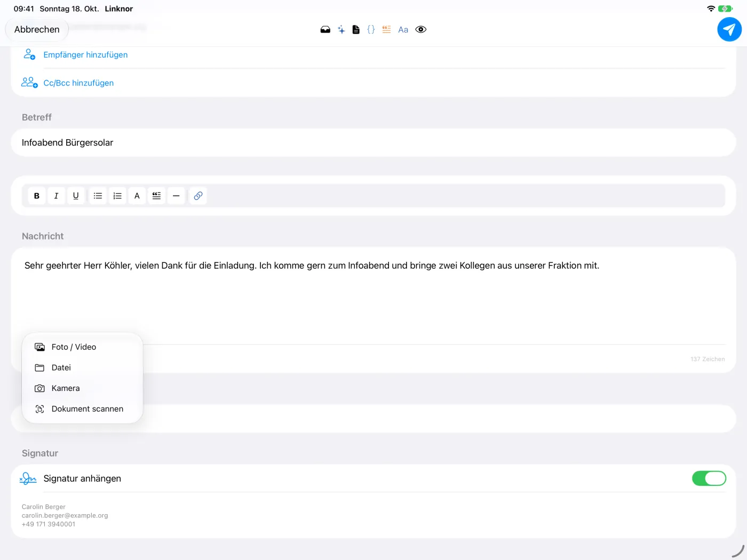
Task: Toggle bold formatting
Action: click(x=37, y=196)
